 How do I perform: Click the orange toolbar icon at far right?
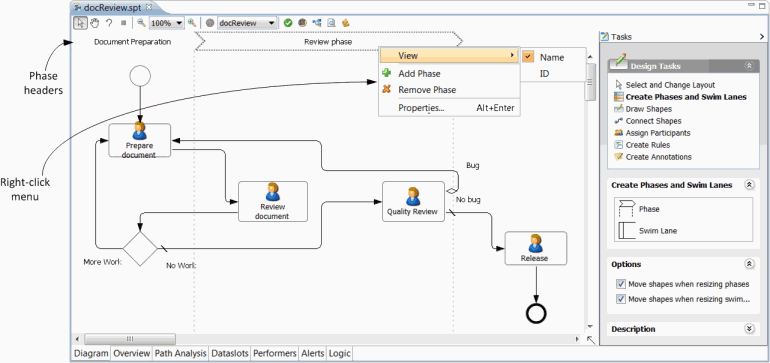[x=346, y=23]
